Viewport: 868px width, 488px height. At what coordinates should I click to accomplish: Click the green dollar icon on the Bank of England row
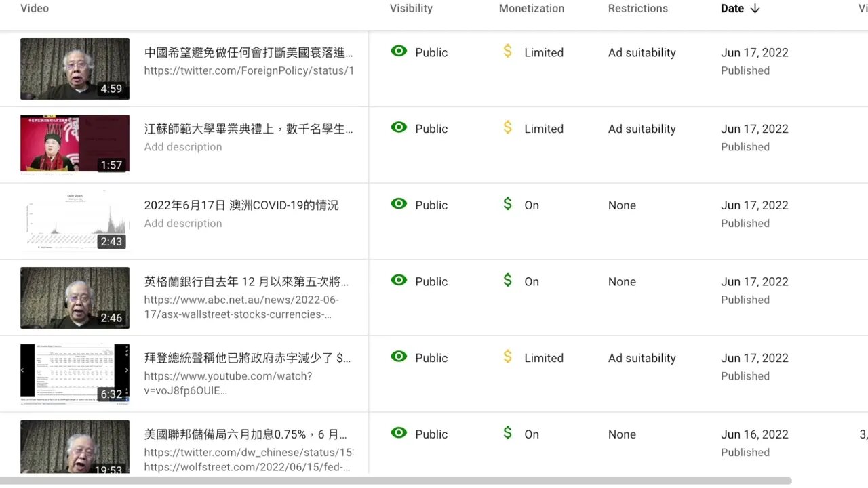click(507, 281)
